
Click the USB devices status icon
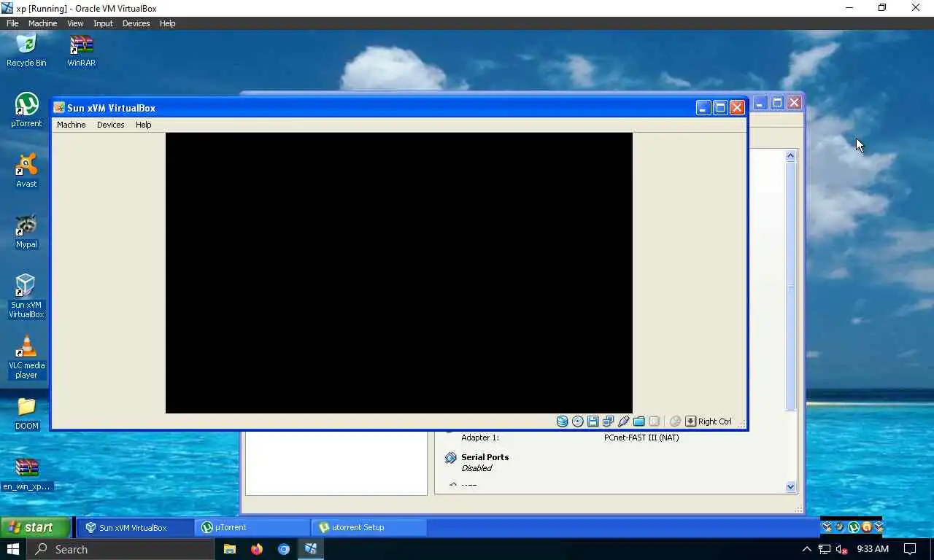pos(623,421)
